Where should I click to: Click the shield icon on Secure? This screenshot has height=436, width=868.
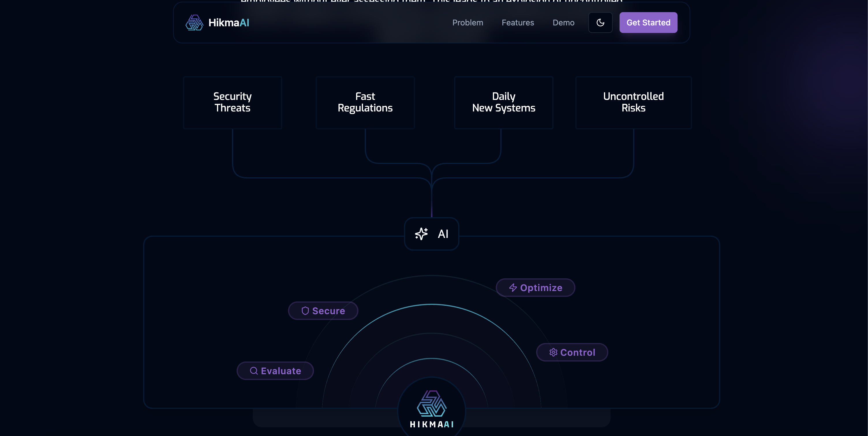(x=305, y=311)
